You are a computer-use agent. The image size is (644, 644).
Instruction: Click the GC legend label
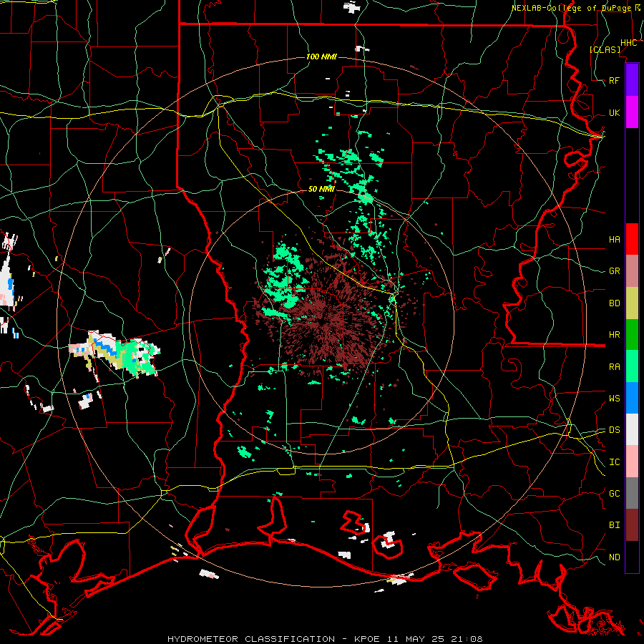pyautogui.click(x=614, y=493)
